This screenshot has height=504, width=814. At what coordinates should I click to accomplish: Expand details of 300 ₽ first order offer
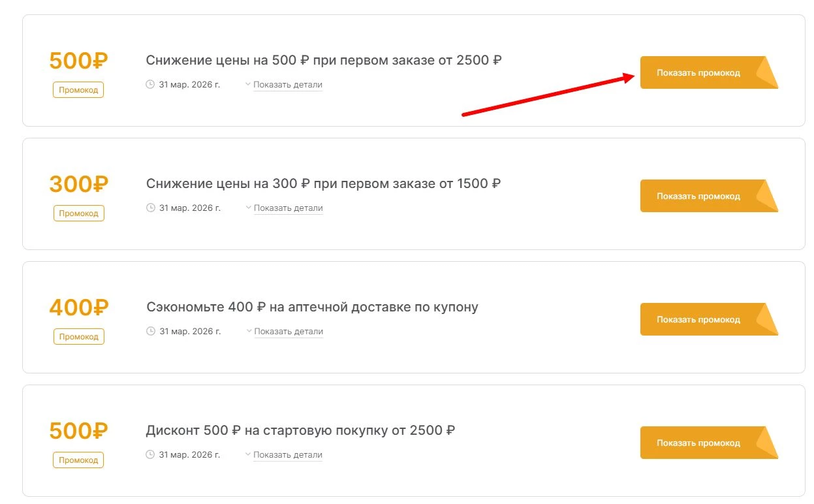(x=288, y=208)
